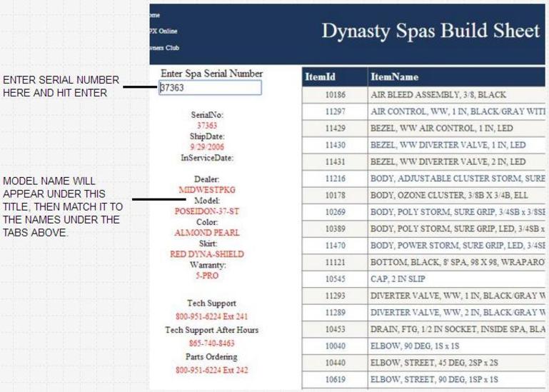Select DRAIN, FTG, 1/2 IN SOCKET row
Screen dimensions: 549x392
pos(423,329)
